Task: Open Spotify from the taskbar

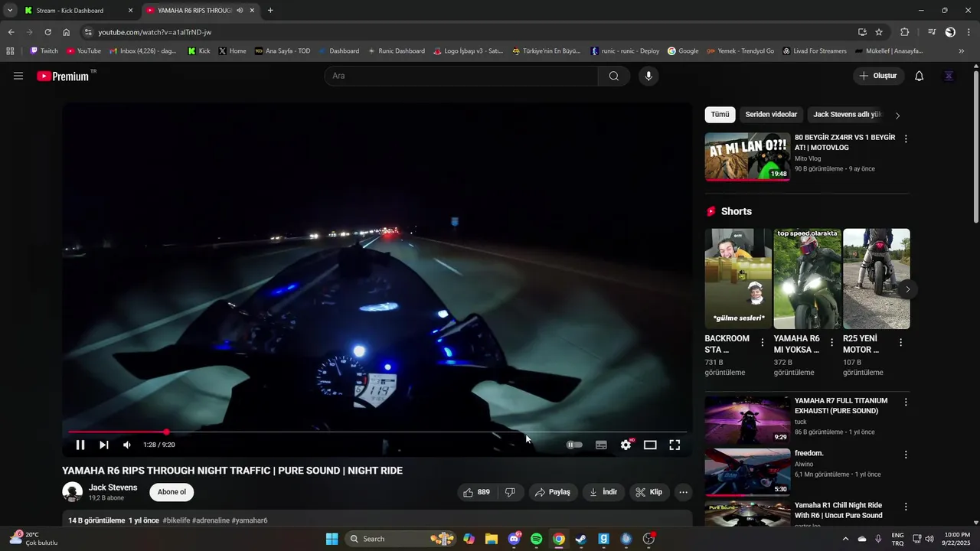Action: tap(537, 539)
